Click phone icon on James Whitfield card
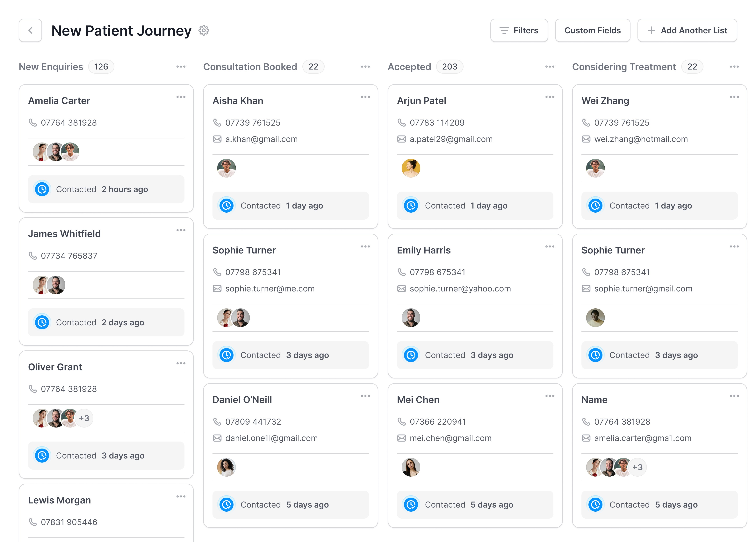Image resolution: width=756 pixels, height=542 pixels. [x=33, y=256]
